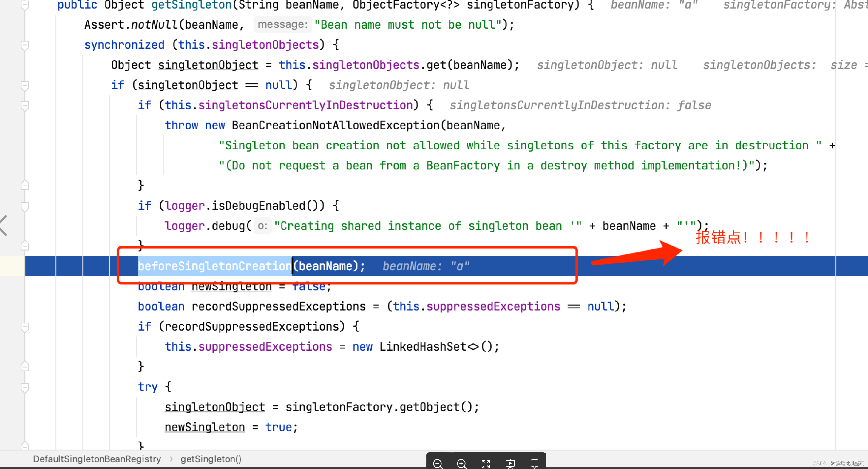Click fold-end marker after newSingleton = true
The width and height of the screenshot is (868, 469).
(x=24, y=446)
